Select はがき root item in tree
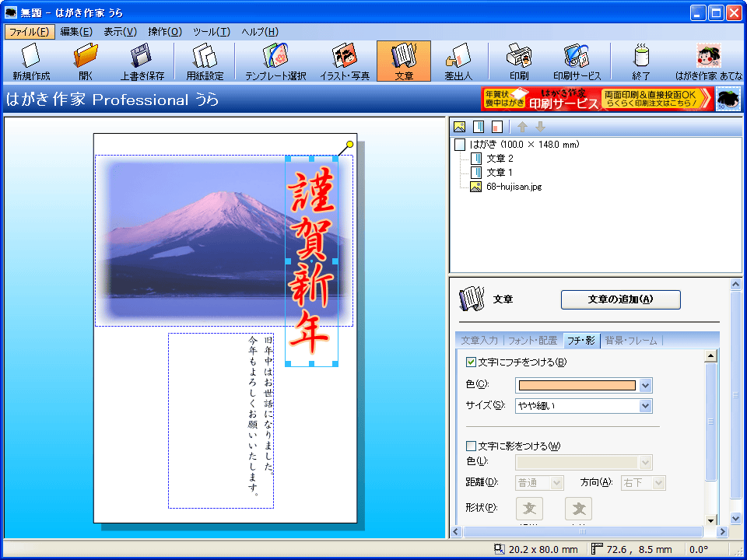The height and width of the screenshot is (560, 747). [x=524, y=145]
